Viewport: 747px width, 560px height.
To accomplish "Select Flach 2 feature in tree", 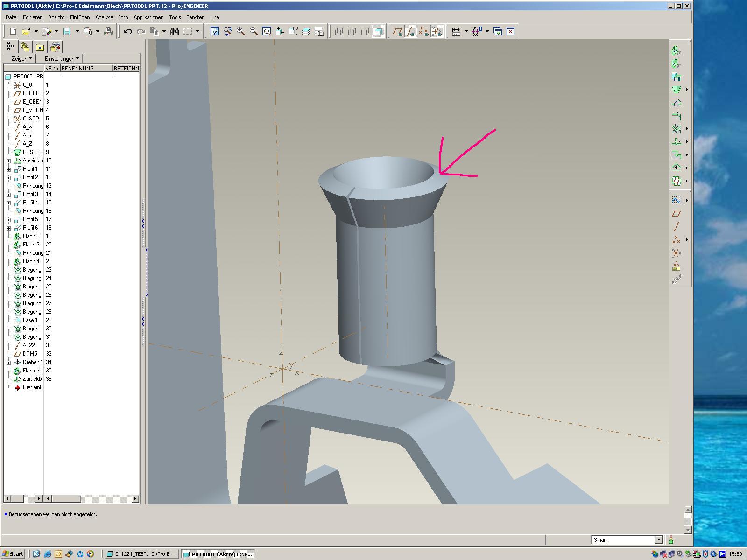I will pyautogui.click(x=31, y=236).
